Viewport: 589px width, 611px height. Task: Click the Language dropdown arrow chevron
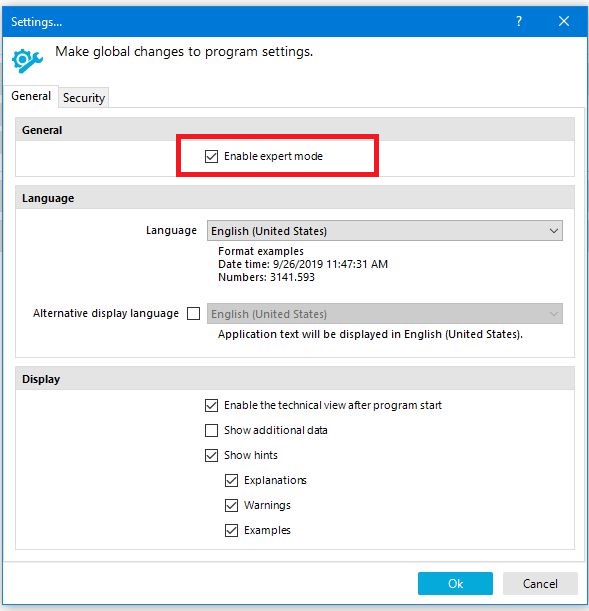(554, 231)
